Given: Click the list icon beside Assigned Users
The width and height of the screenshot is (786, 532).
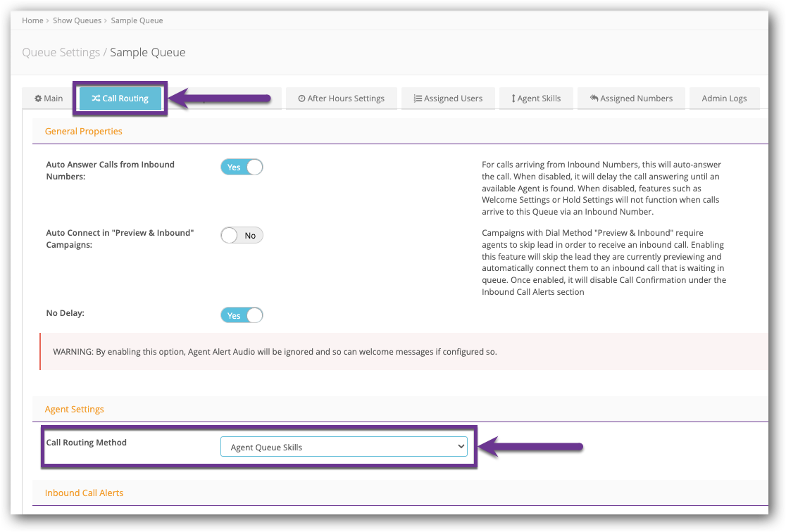Looking at the screenshot, I should tap(417, 99).
